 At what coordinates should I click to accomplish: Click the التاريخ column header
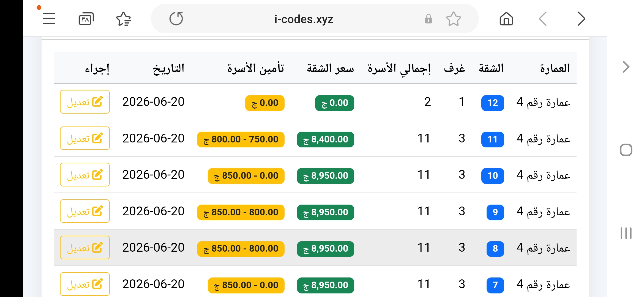point(168,68)
